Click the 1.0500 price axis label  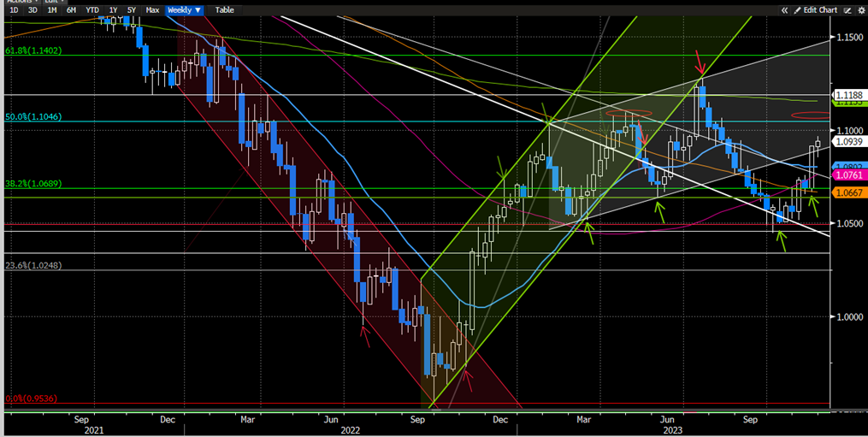click(849, 223)
